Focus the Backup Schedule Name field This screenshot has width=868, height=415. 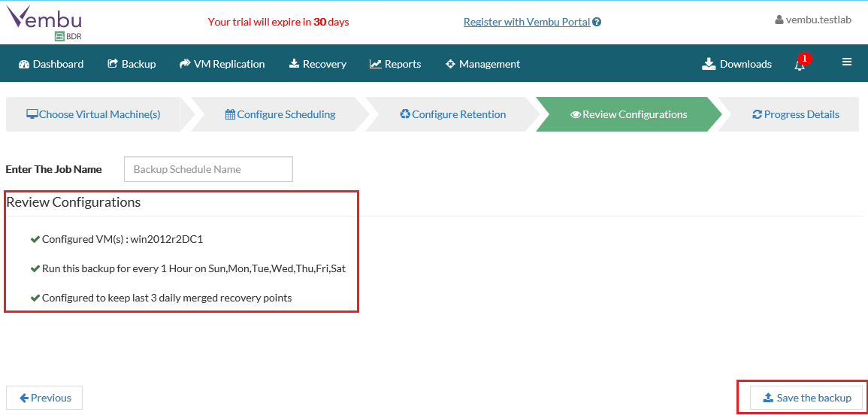pyautogui.click(x=208, y=169)
